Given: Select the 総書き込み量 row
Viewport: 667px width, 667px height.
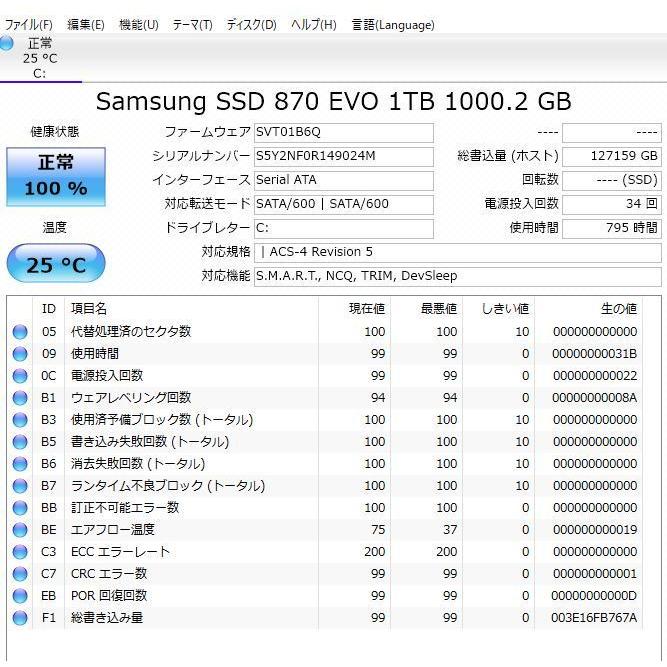Looking at the screenshot, I should 325,618.
